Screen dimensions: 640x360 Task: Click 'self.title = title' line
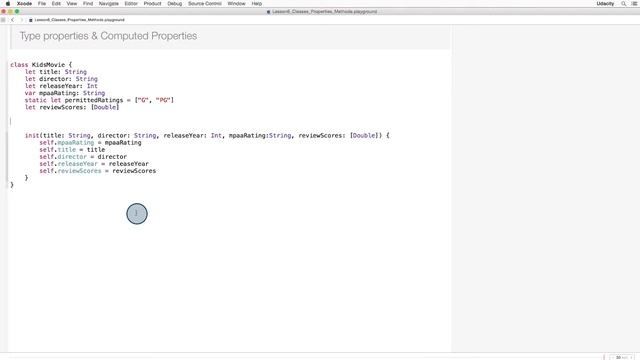(x=72, y=149)
